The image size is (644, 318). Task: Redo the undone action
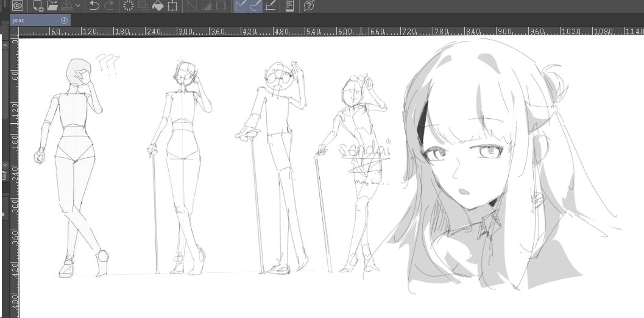(109, 5)
